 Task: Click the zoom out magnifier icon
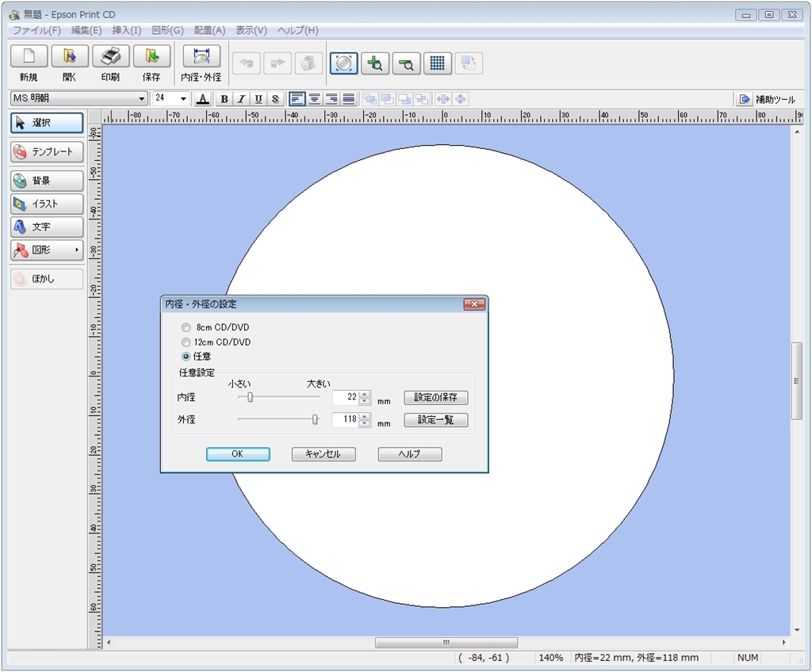click(x=406, y=63)
